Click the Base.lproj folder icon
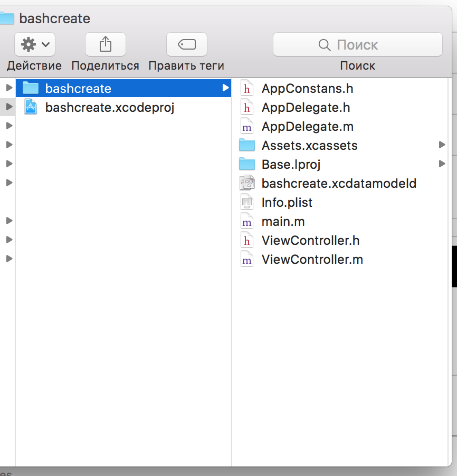This screenshot has width=457, height=476. (x=247, y=164)
